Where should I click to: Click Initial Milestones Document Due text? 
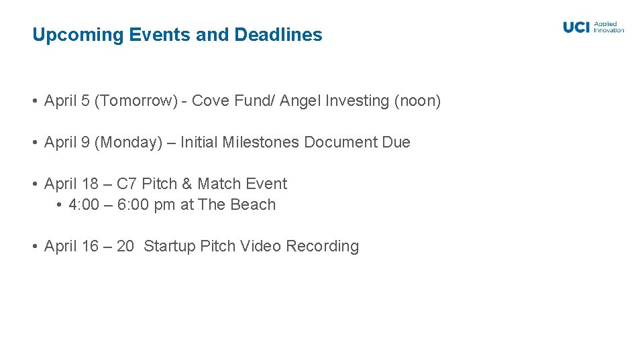click(295, 143)
